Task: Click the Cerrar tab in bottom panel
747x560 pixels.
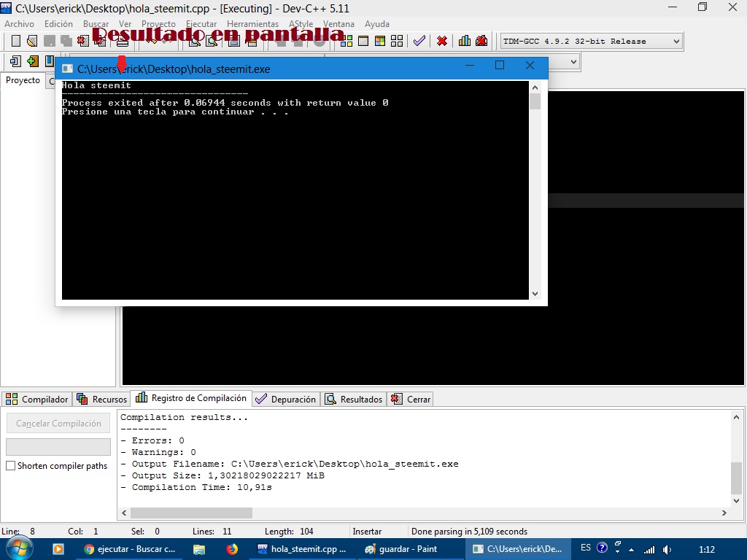Action: [x=411, y=399]
